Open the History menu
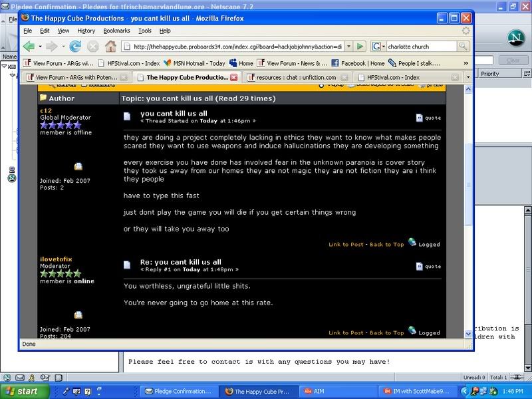This screenshot has height=399, width=532. pyautogui.click(x=86, y=31)
